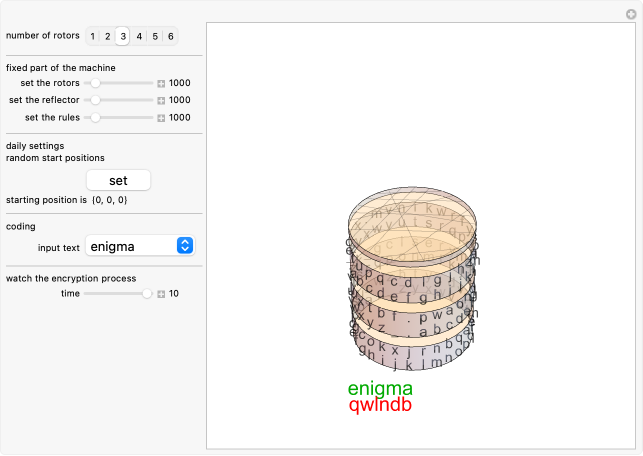Pick 5 rotors button
The width and height of the screenshot is (643, 456).
155,36
